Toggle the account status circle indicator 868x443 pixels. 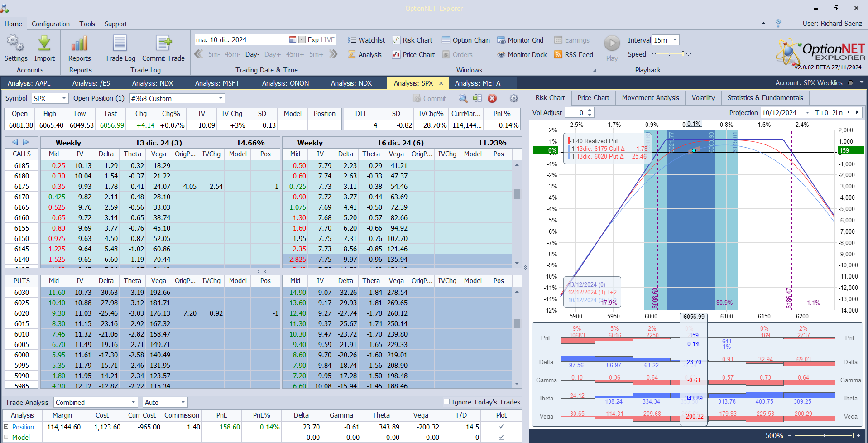pyautogui.click(x=850, y=83)
